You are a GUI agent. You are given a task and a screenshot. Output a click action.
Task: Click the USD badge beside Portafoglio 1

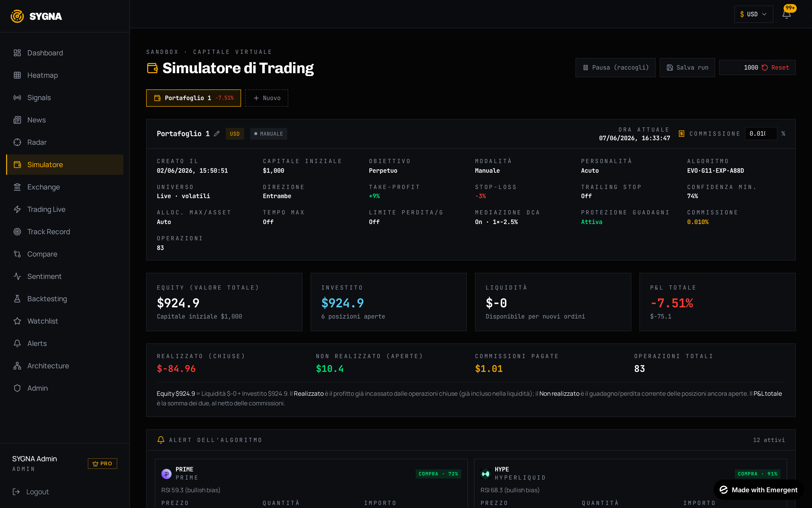(234, 134)
